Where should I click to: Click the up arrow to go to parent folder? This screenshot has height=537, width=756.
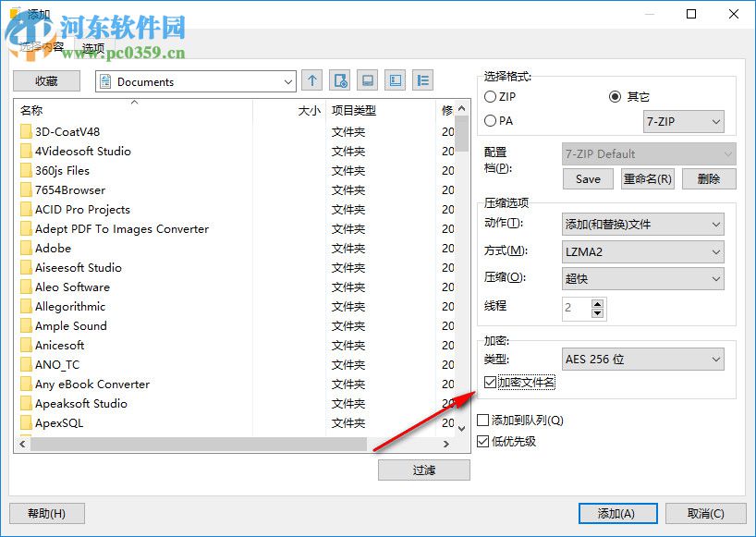click(312, 81)
